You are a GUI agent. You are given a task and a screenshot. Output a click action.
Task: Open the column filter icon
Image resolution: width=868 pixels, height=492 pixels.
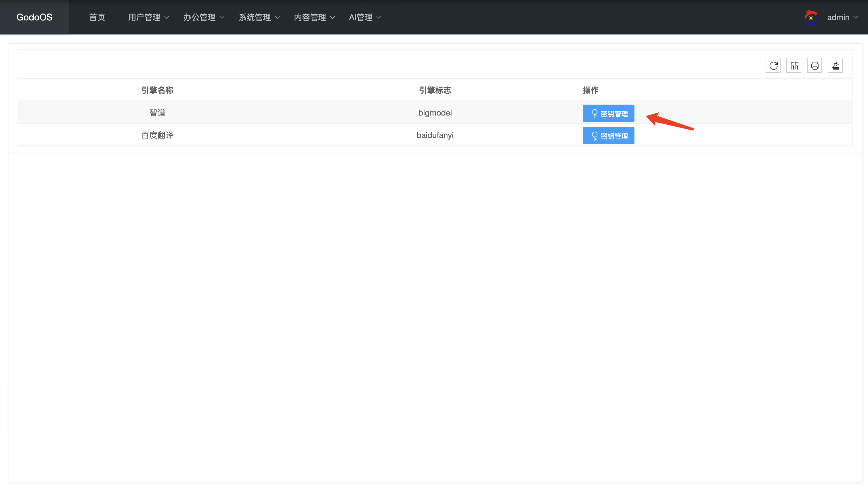(794, 66)
